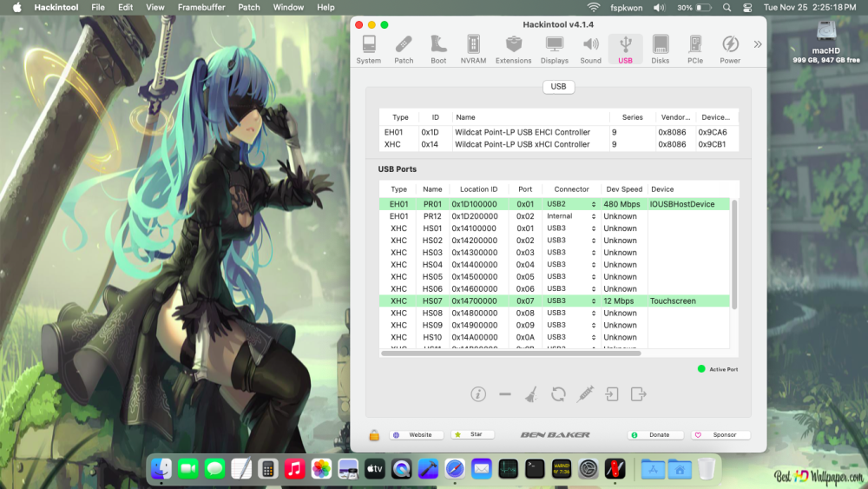The width and height of the screenshot is (868, 489).
Task: Open the Power toolbar section
Action: click(x=730, y=50)
